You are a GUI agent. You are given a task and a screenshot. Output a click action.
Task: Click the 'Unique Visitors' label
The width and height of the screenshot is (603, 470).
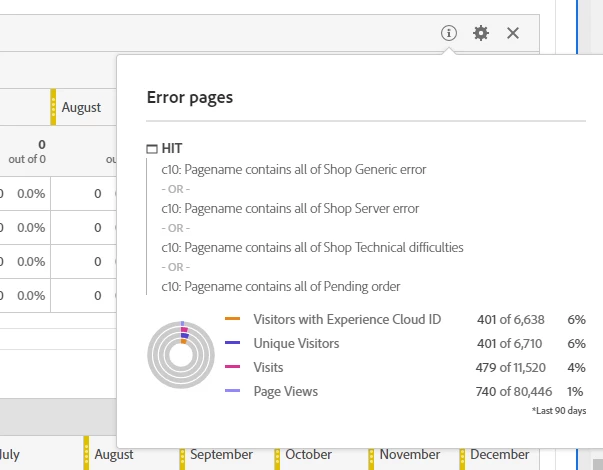[x=296, y=343]
